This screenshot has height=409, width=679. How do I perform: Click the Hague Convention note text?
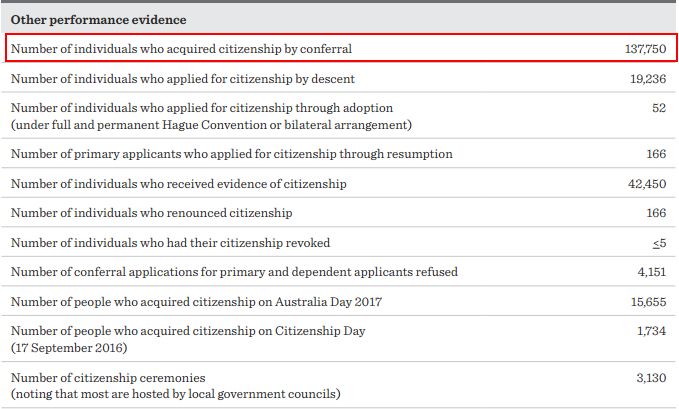pos(211,125)
